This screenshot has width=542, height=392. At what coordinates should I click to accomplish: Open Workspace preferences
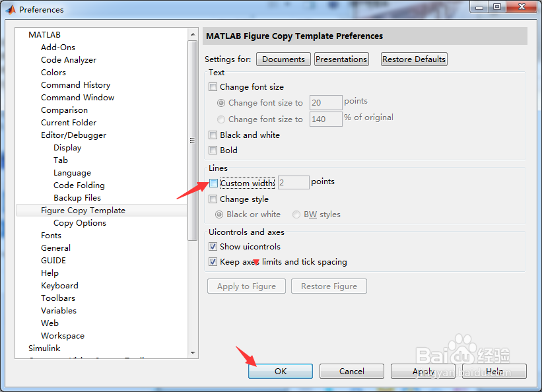coord(63,336)
